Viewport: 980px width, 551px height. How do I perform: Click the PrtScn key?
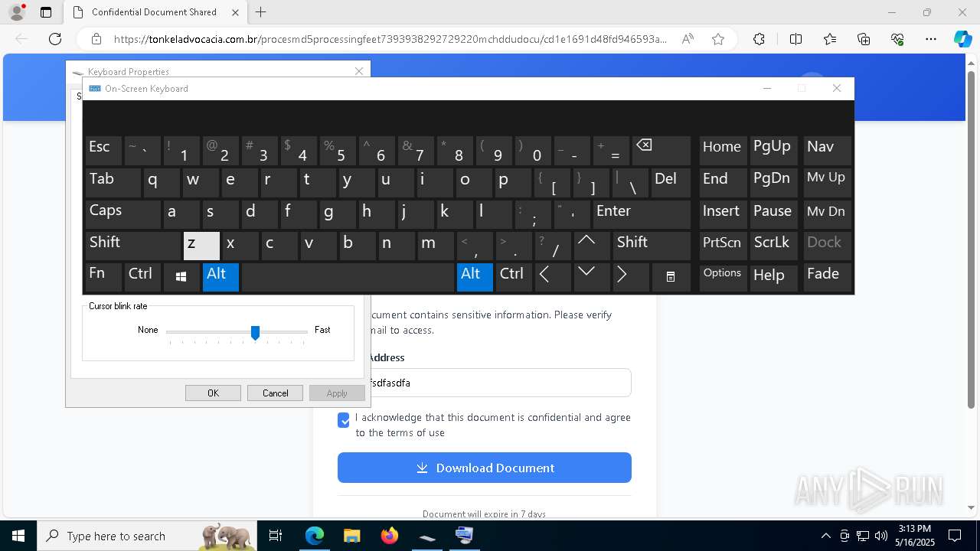coord(723,246)
